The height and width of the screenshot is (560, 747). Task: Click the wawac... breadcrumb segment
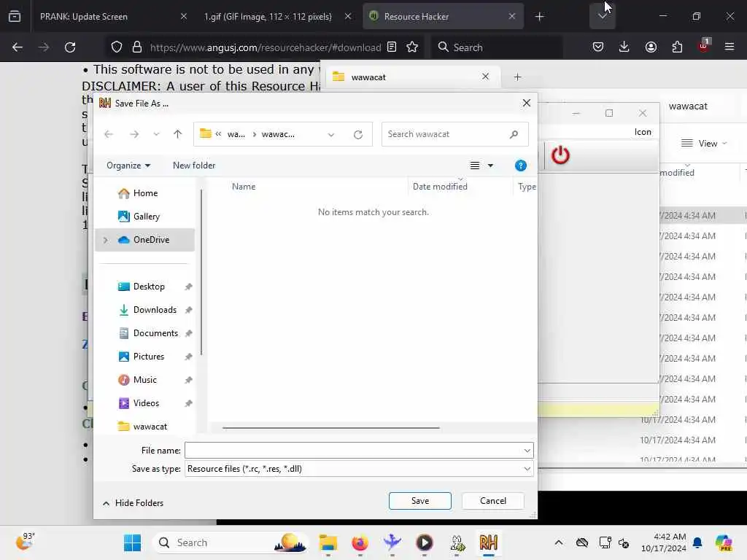coord(278,134)
